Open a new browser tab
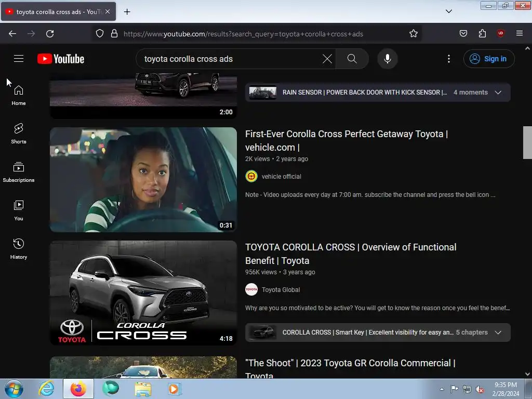Screen dimensions: 532x399 [x=127, y=12]
